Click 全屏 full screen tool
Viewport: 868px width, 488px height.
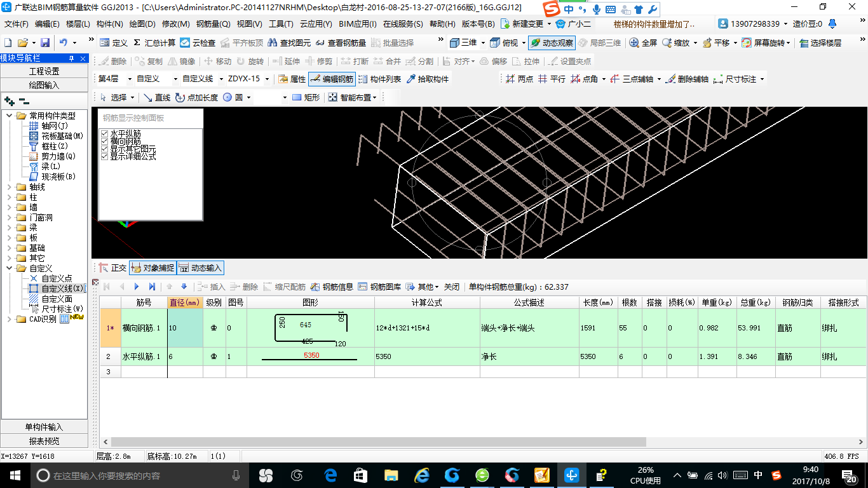point(643,43)
